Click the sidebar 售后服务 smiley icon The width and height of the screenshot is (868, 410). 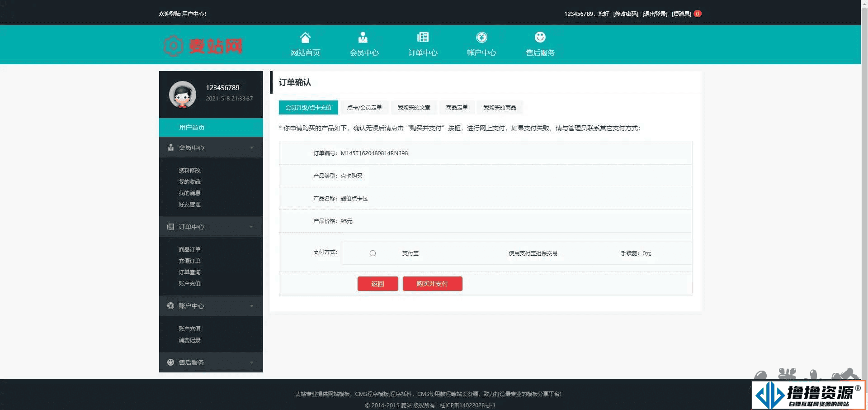tap(170, 362)
